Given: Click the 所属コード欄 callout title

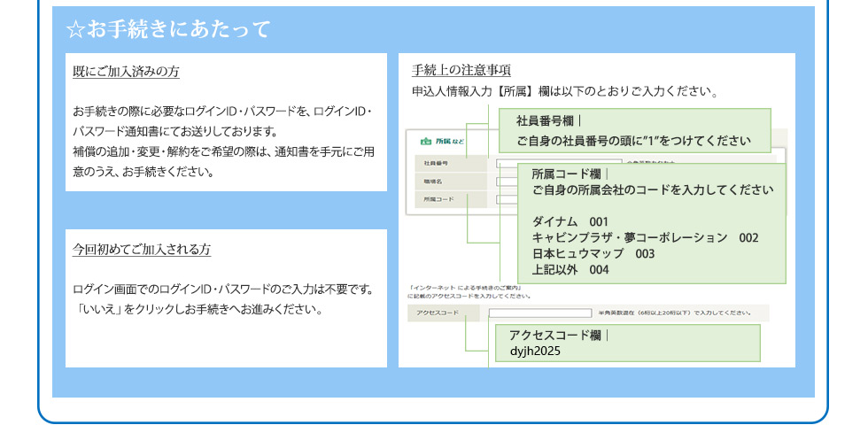Looking at the screenshot, I should point(566,174).
